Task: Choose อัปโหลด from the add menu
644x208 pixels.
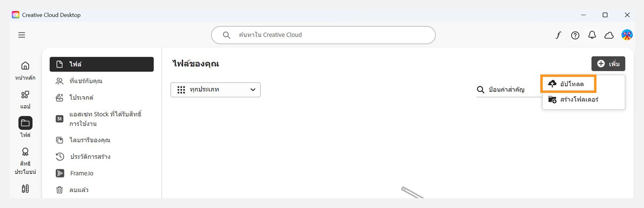Action: (568, 84)
